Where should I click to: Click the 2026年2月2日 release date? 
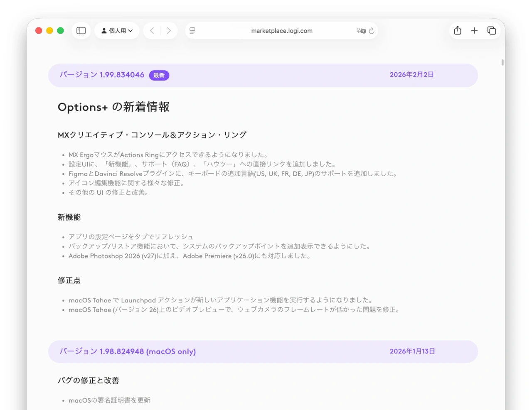[411, 75]
